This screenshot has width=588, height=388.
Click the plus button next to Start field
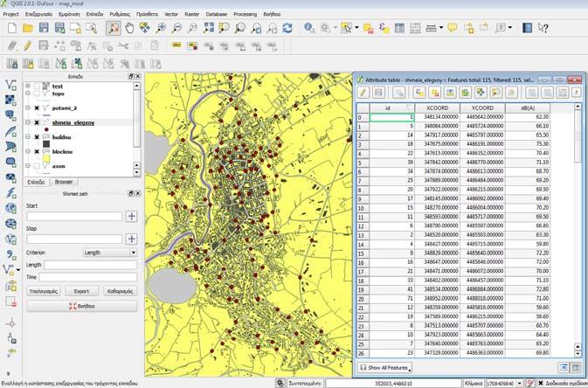(132, 216)
